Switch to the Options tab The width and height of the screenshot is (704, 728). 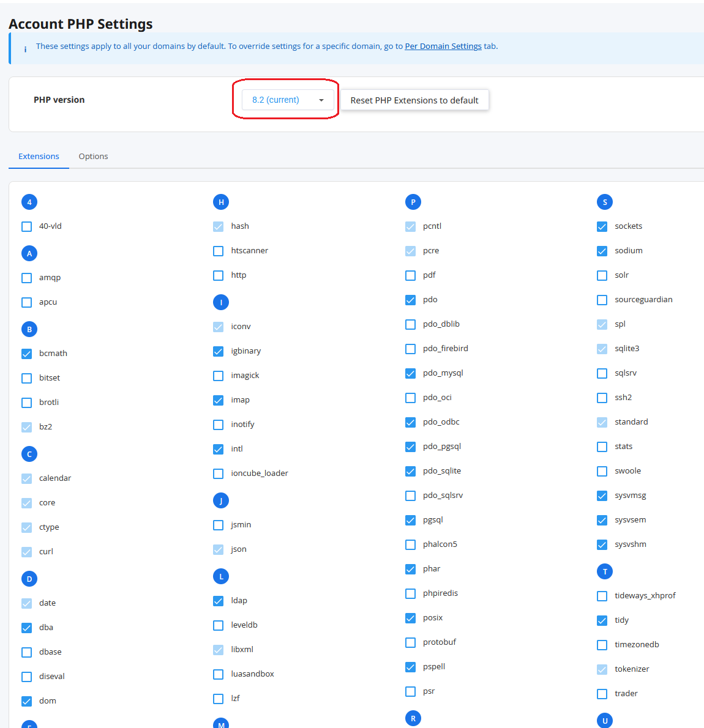point(93,157)
